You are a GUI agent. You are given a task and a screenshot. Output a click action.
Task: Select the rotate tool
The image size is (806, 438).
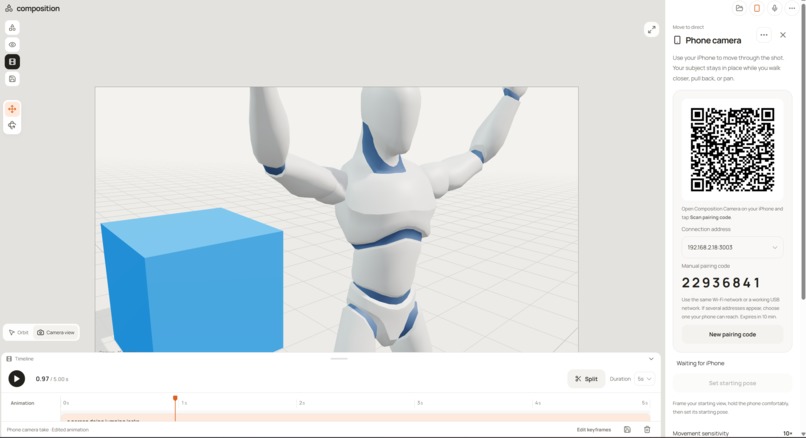pyautogui.click(x=12, y=125)
